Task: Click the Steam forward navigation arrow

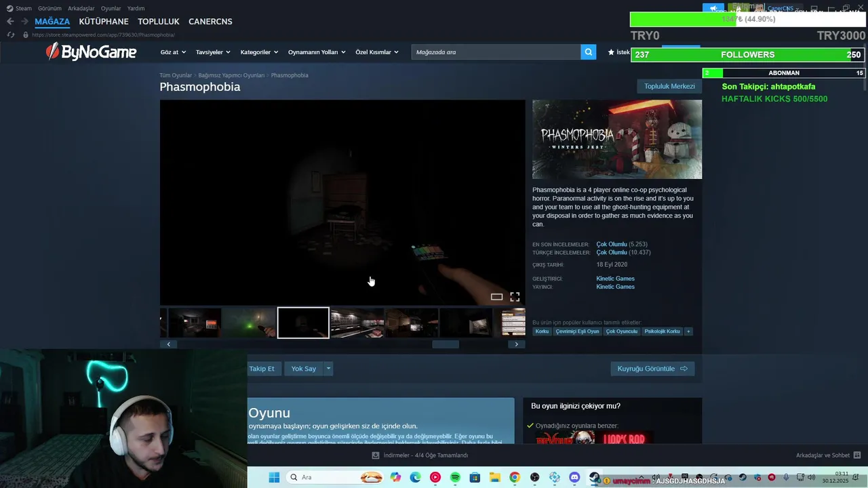Action: (24, 22)
